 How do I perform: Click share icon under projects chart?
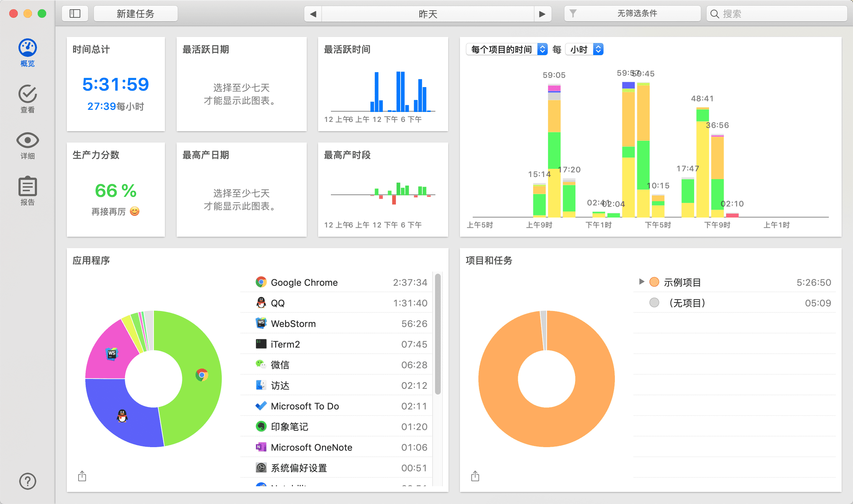(475, 476)
